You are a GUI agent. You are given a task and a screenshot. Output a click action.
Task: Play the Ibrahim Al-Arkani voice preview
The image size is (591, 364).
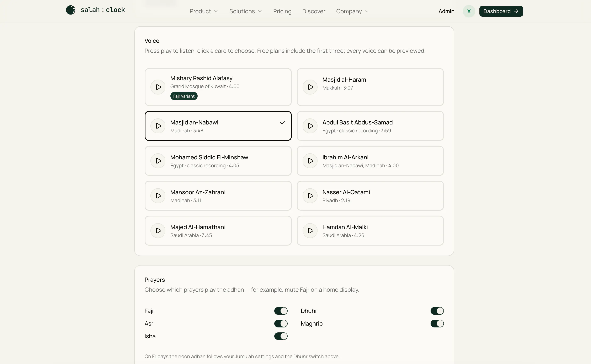[310, 161]
